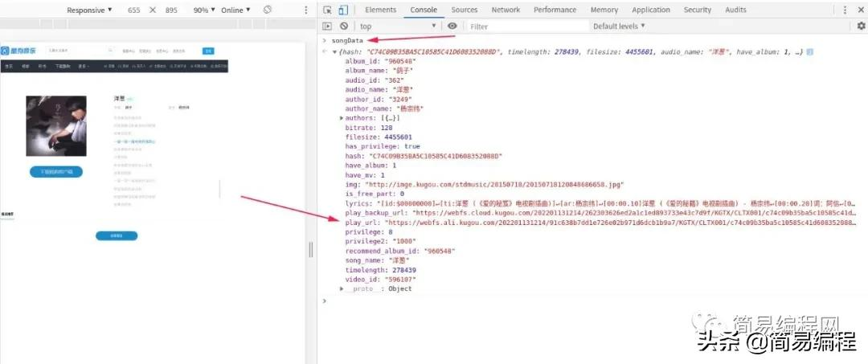The height and width of the screenshot is (364, 868).
Task: Click the timelength: 278439 row
Action: click(x=380, y=270)
